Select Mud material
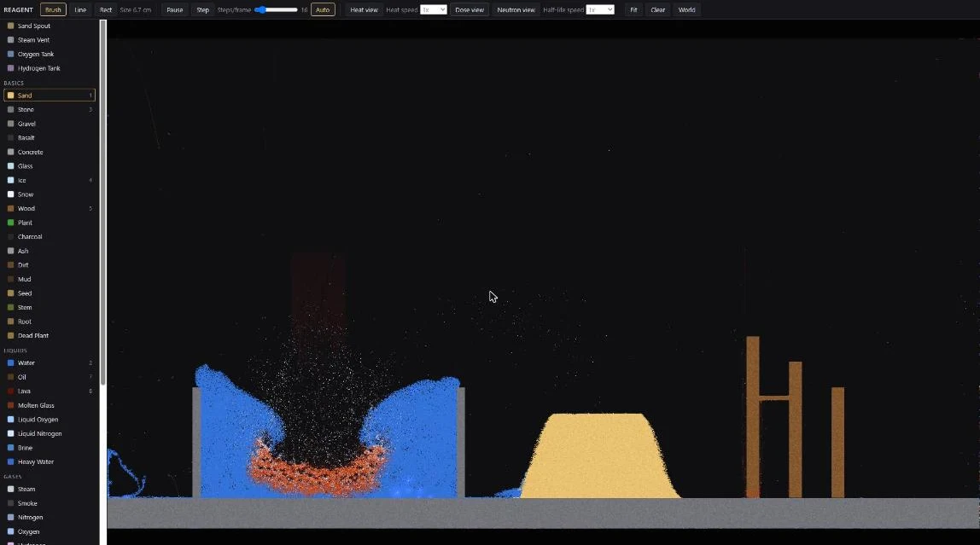The height and width of the screenshot is (545, 980). (x=50, y=279)
